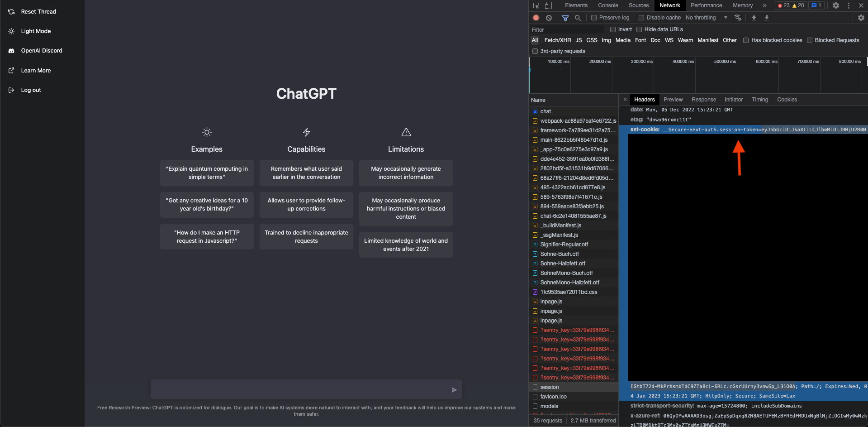Open network search magnifier icon
Viewport: 868px width, 427px height.
tap(578, 18)
